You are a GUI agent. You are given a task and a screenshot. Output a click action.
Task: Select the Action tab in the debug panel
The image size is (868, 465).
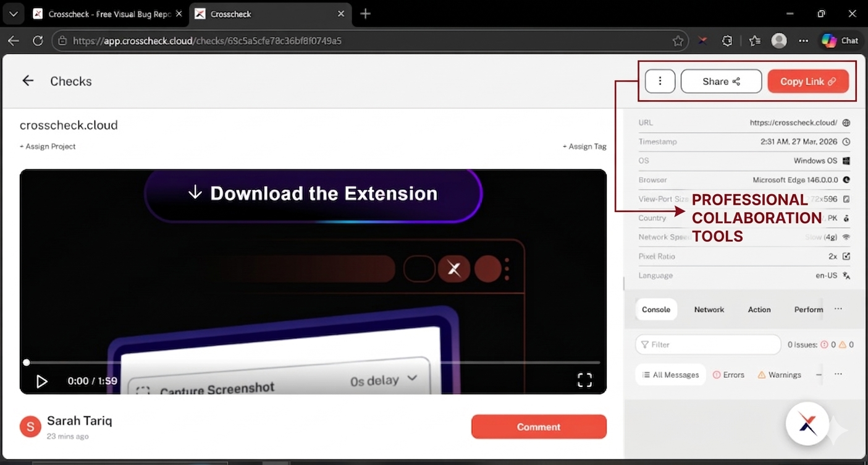coord(759,309)
